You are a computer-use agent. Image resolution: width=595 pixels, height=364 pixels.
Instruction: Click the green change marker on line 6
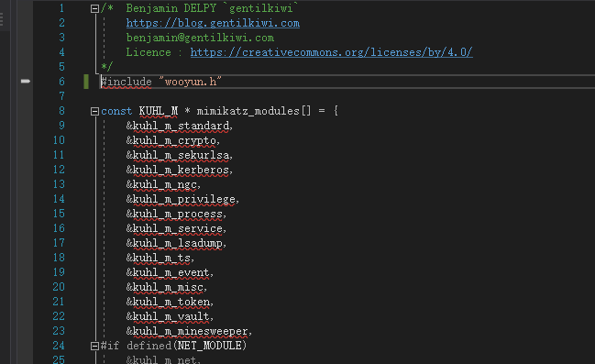coord(86,82)
